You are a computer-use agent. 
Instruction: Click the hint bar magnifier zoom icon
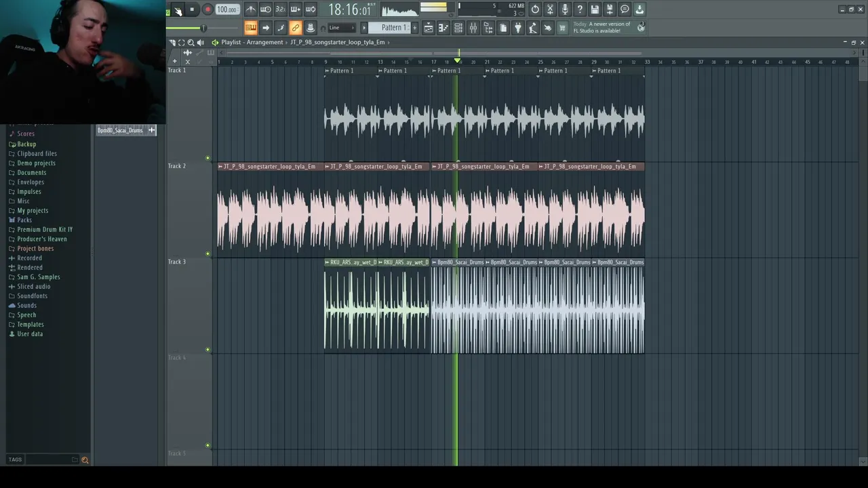(191, 42)
